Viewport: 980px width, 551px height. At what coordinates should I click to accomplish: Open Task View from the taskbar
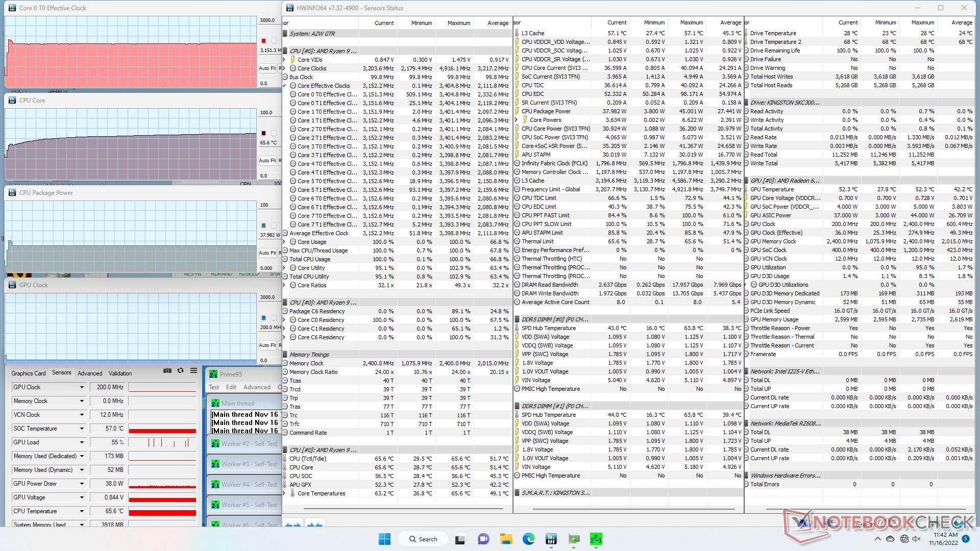pyautogui.click(x=460, y=539)
